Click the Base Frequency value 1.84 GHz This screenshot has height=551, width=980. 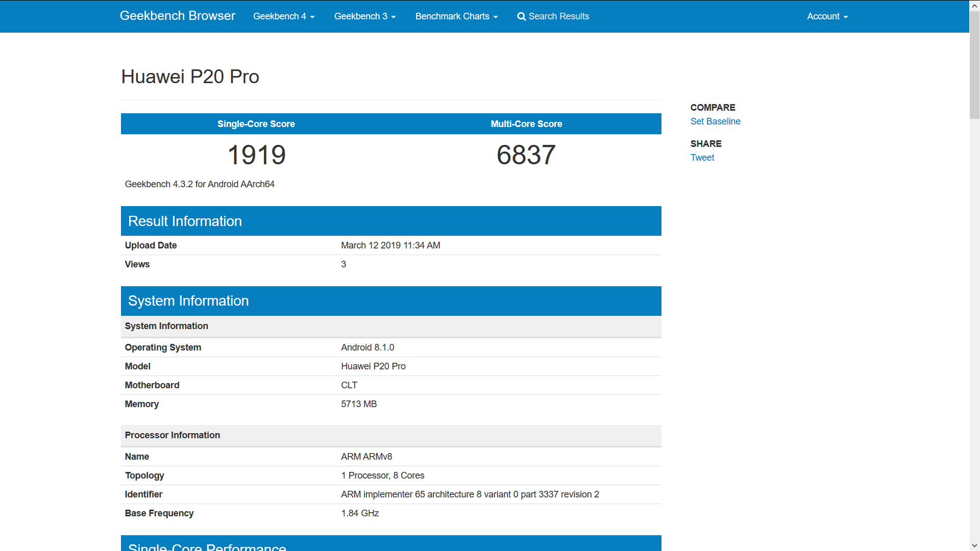[x=360, y=513]
